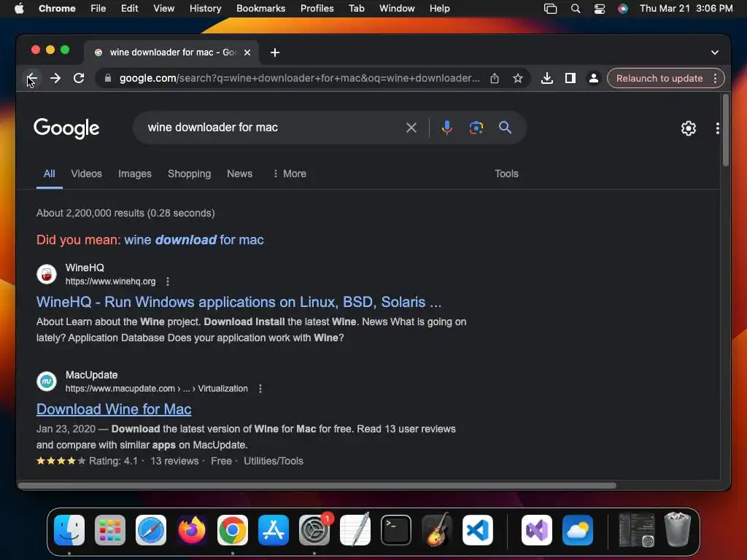Click the winehq.org URL line
This screenshot has width=747, height=560.
coord(111,281)
